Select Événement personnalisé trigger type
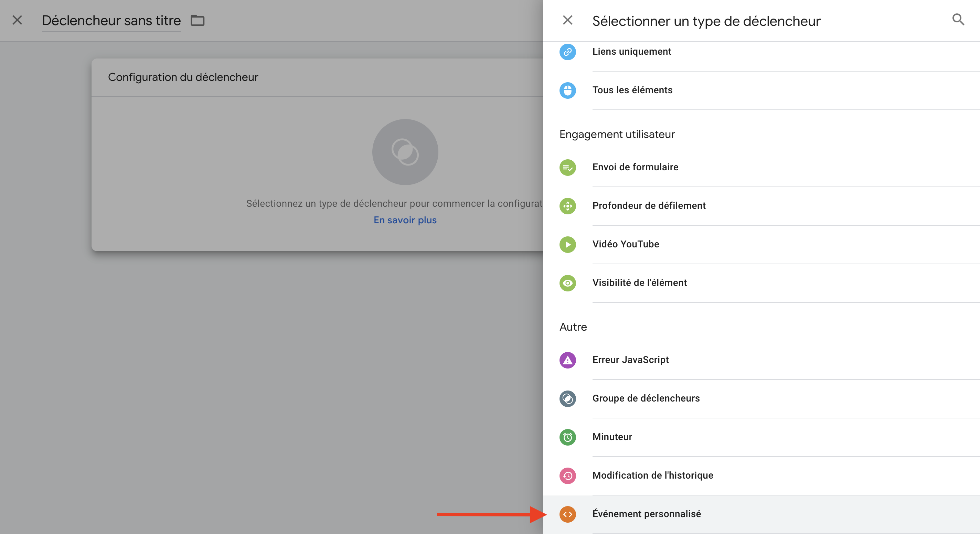 [x=646, y=514]
